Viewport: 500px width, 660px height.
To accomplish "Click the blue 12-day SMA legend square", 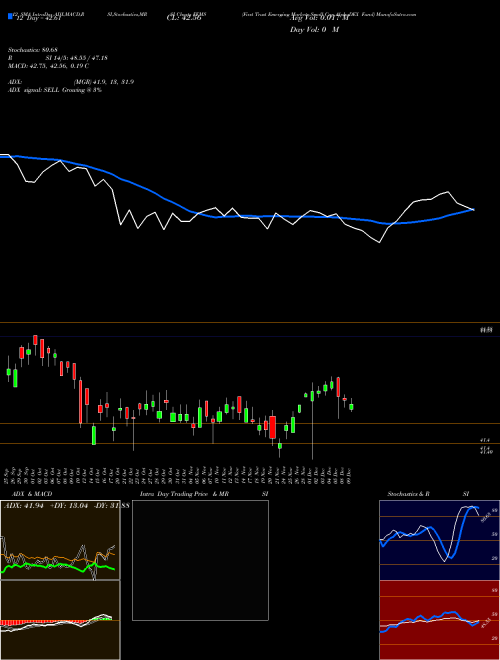I will click(10, 16).
